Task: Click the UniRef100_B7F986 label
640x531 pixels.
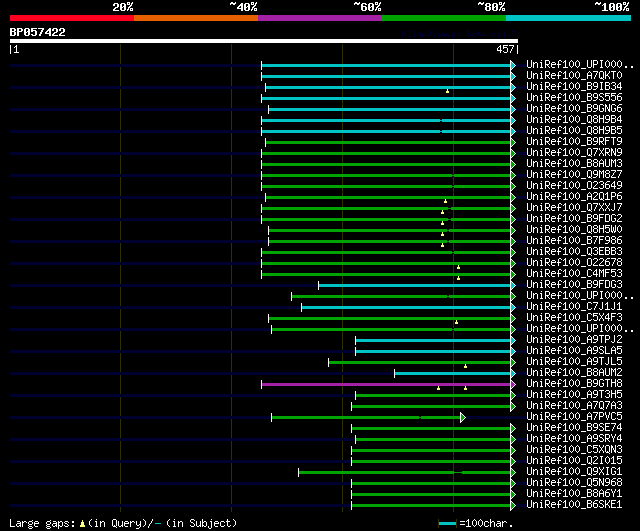Action: (x=574, y=241)
